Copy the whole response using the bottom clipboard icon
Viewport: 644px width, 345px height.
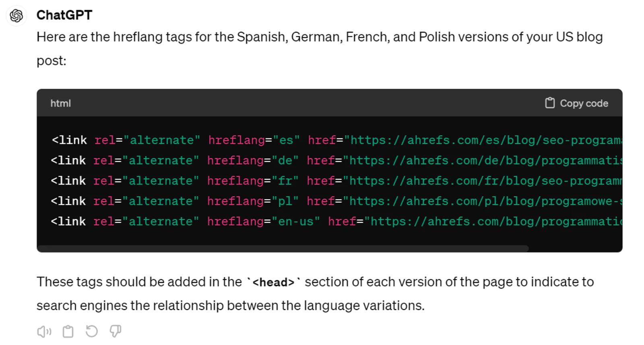pyautogui.click(x=68, y=331)
